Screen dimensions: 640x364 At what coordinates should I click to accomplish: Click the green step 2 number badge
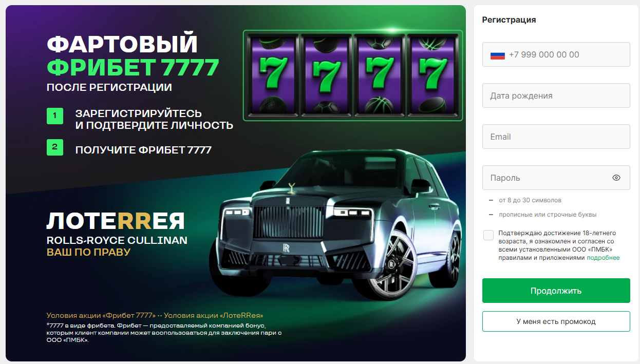click(55, 147)
